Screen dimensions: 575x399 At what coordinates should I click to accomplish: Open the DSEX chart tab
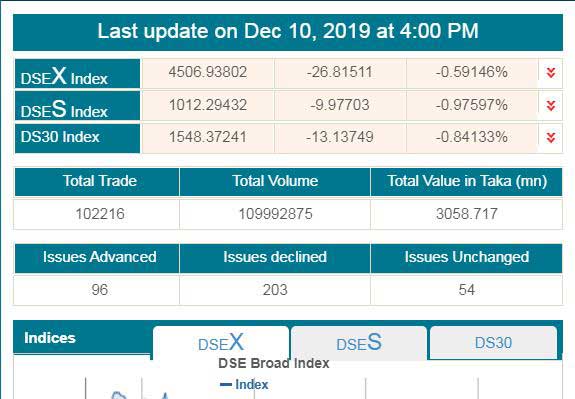(x=221, y=343)
